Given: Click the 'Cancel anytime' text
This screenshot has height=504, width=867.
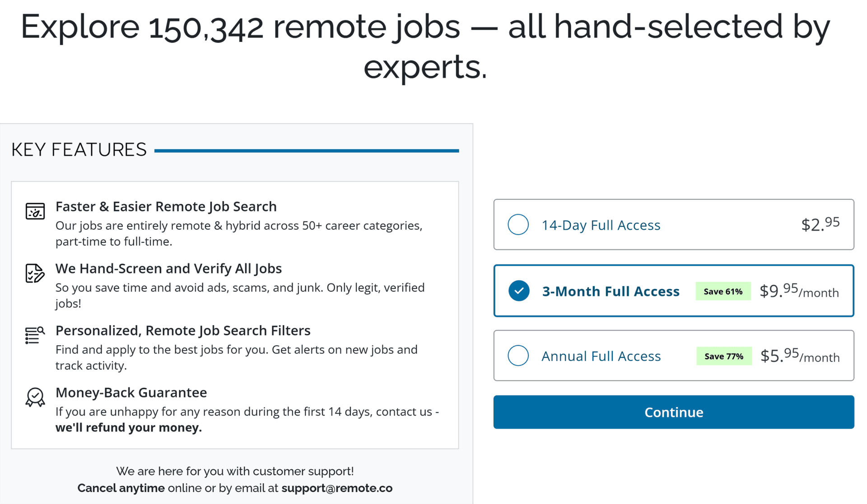Looking at the screenshot, I should tap(121, 488).
